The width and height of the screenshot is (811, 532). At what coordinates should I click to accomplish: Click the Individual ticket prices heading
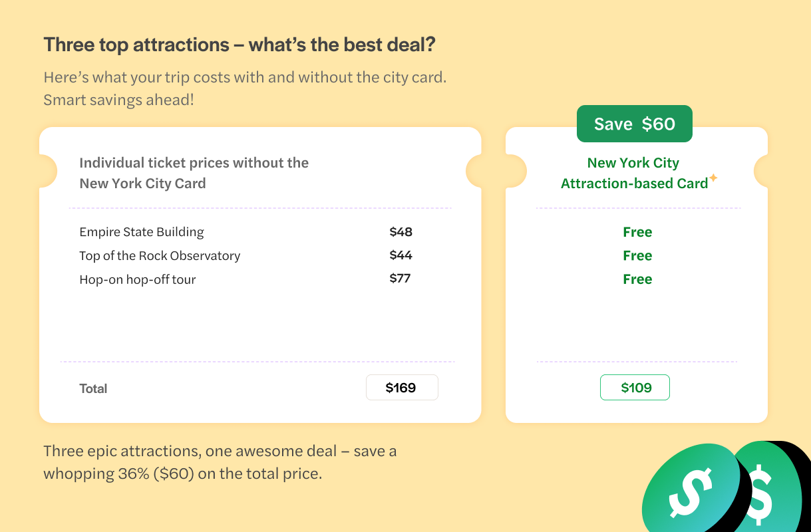tap(194, 173)
